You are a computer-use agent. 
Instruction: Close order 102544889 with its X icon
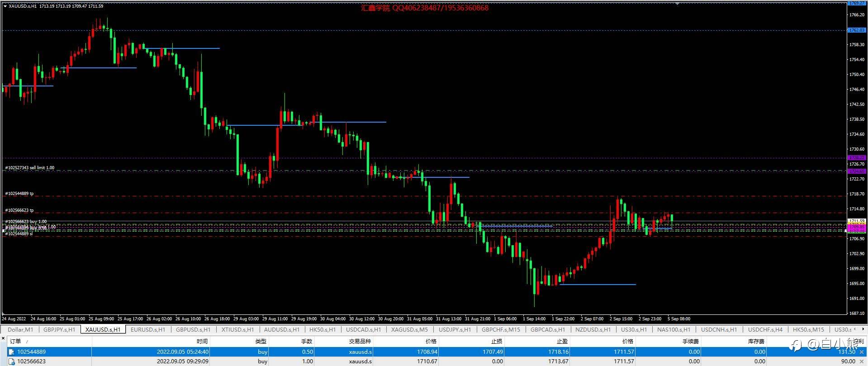pyautogui.click(x=862, y=352)
